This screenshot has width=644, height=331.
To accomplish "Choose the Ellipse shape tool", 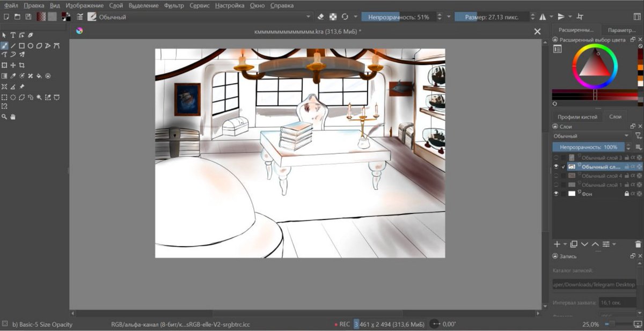I will [31, 46].
